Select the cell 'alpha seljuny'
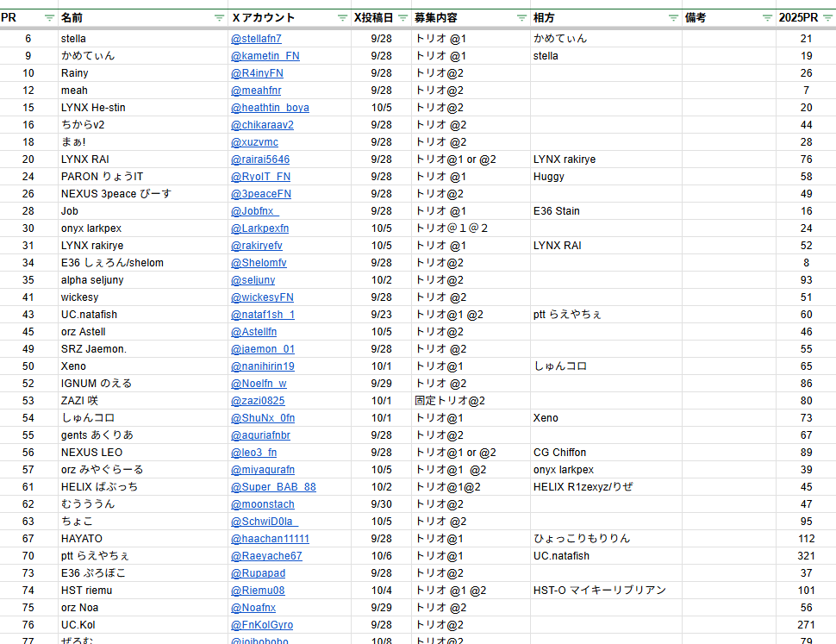The image size is (836, 644). 143,280
